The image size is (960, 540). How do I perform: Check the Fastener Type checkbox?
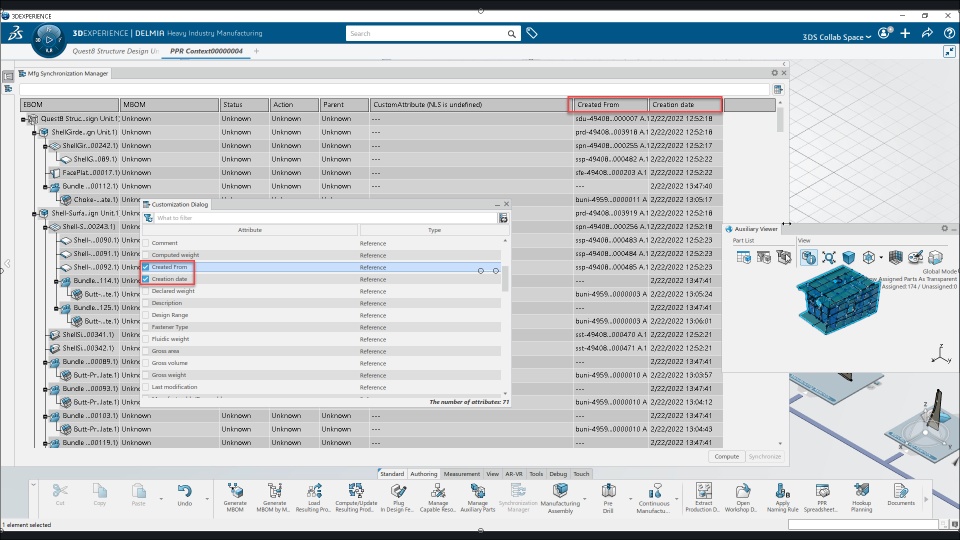(x=146, y=327)
